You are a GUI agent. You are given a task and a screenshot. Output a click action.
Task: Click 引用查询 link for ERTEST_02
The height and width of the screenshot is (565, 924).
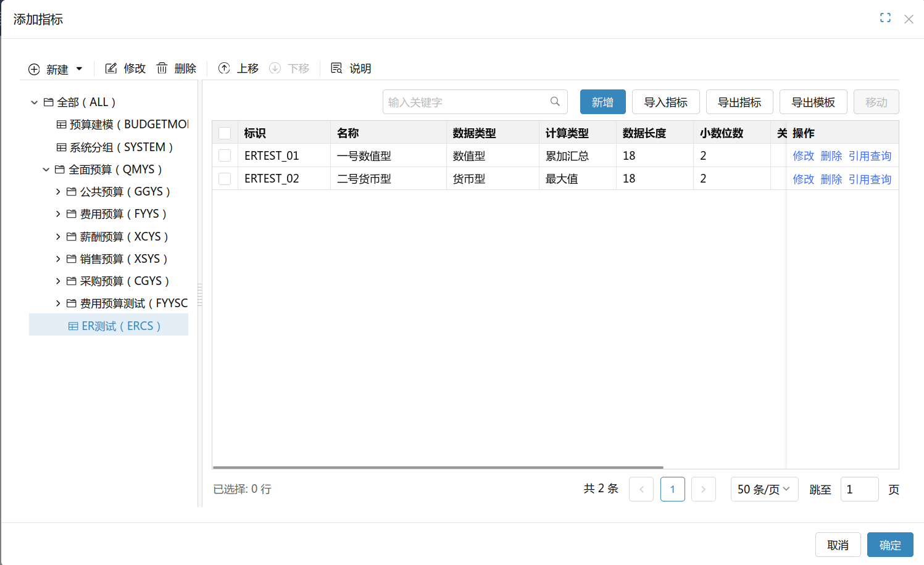click(x=870, y=179)
